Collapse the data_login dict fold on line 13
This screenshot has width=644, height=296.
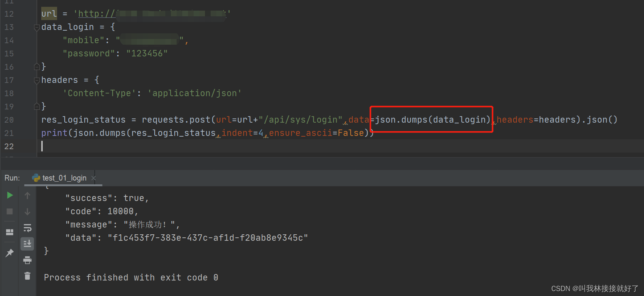point(37,27)
